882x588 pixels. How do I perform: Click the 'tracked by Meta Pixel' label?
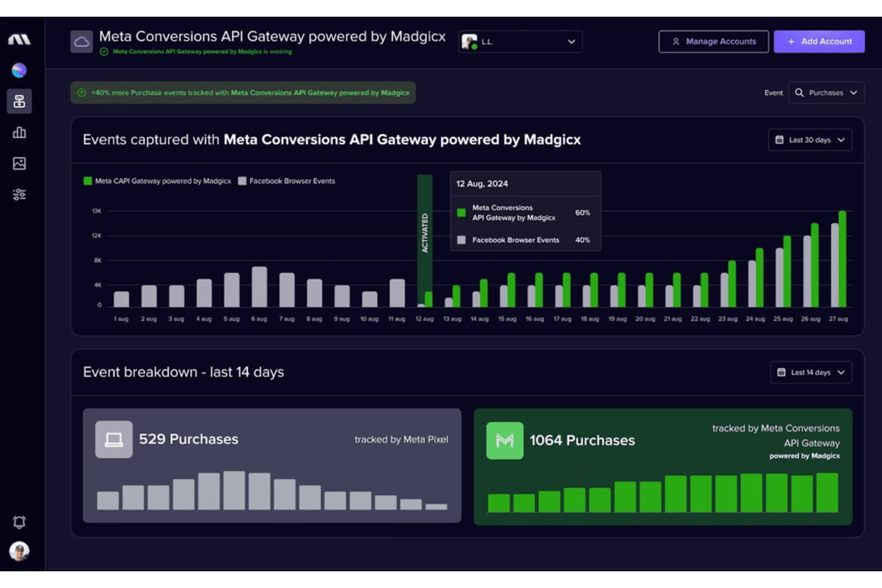point(401,440)
